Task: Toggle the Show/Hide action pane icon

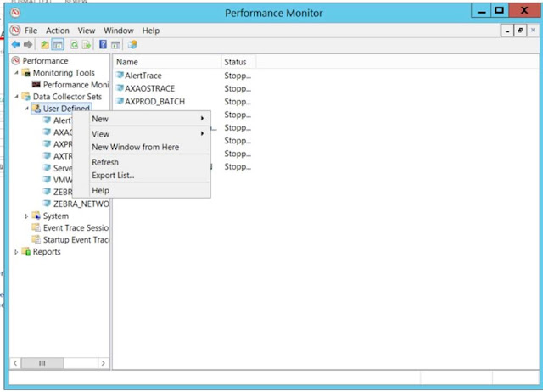Action: (115, 45)
